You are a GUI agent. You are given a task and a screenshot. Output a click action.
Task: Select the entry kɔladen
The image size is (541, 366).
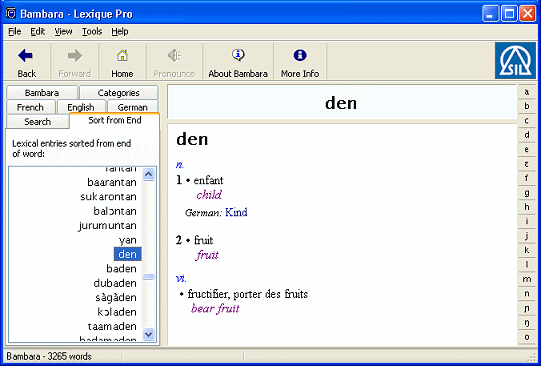click(x=117, y=312)
